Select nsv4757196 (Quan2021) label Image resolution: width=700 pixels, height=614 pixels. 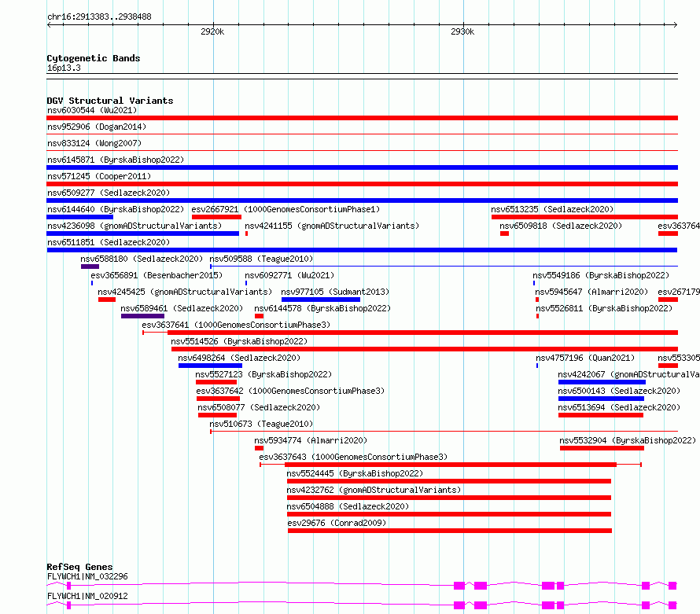(585, 358)
